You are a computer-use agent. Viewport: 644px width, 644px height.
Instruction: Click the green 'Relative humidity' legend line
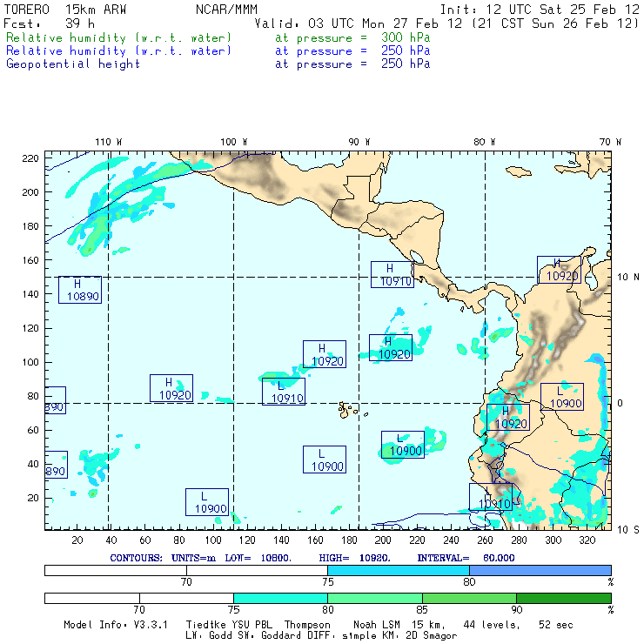point(118,37)
